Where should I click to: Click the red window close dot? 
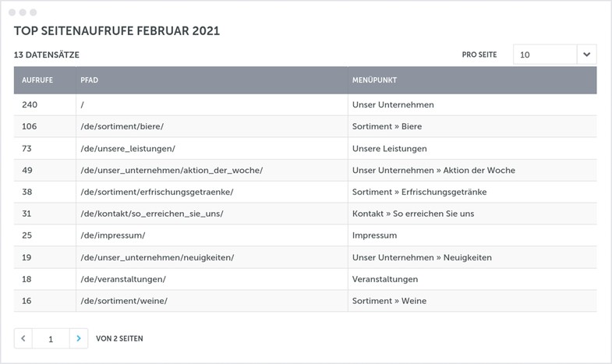(12, 12)
